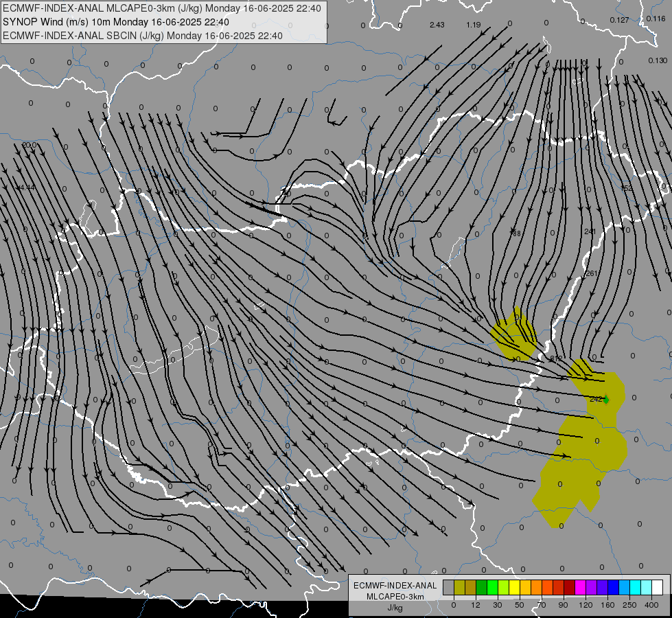The height and width of the screenshot is (618, 672).
Task: Click the 160 tick label on legend scale
Action: [607, 605]
